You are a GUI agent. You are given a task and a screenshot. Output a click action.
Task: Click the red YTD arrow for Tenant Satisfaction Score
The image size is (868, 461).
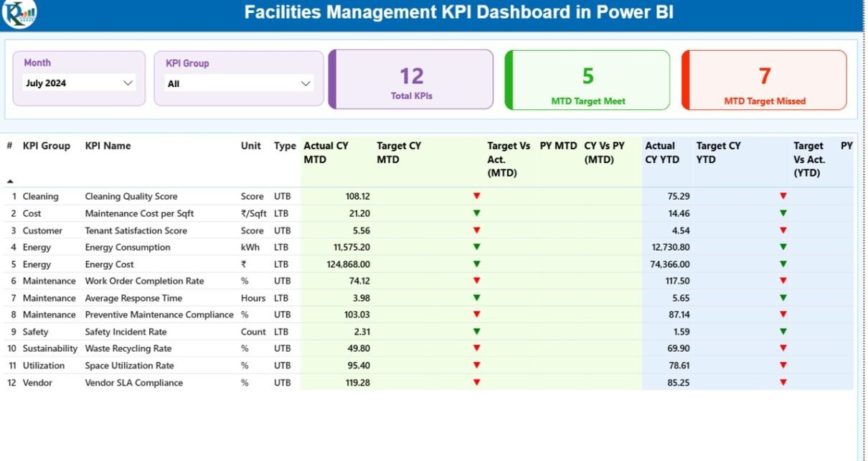[x=783, y=230]
